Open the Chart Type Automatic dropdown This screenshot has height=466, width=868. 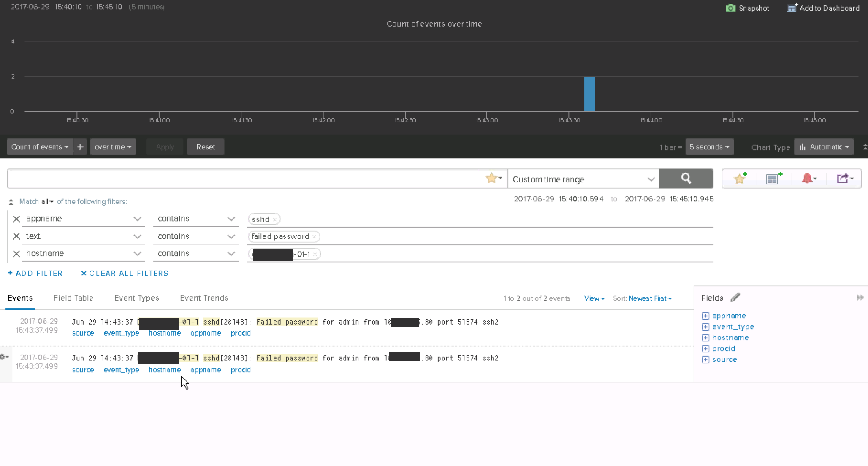pyautogui.click(x=824, y=147)
